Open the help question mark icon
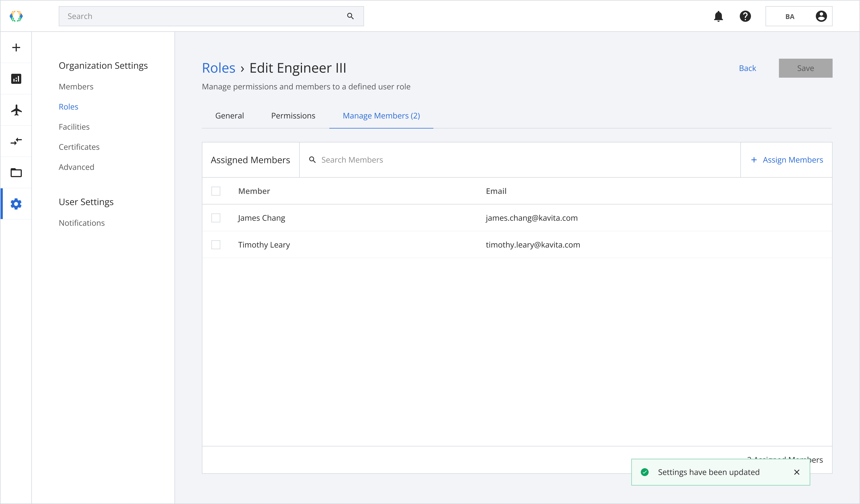 [745, 16]
